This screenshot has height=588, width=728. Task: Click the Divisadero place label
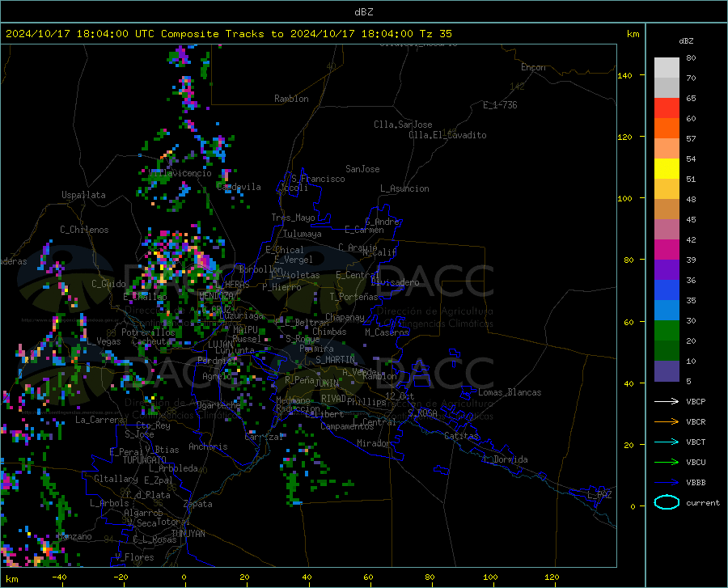coord(395,282)
